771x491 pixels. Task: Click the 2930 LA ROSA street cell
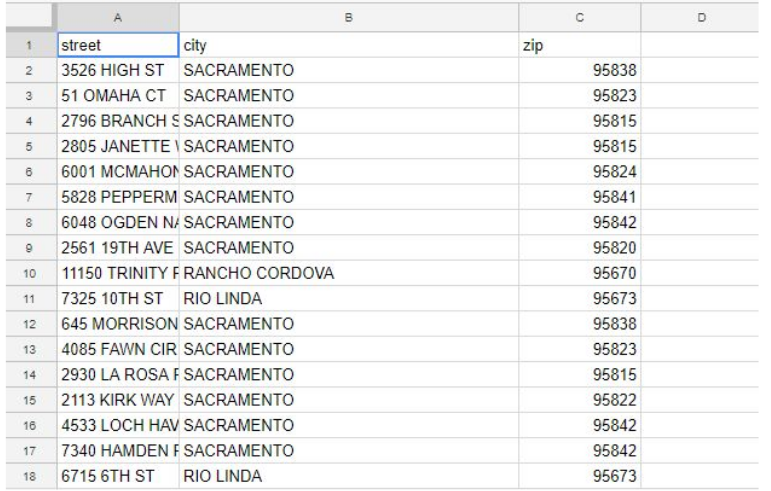tap(118, 375)
